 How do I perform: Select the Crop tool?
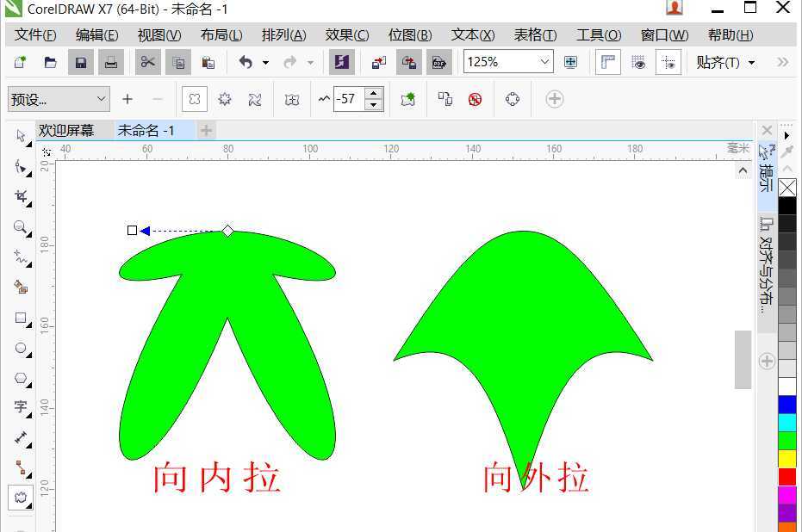pyautogui.click(x=19, y=196)
